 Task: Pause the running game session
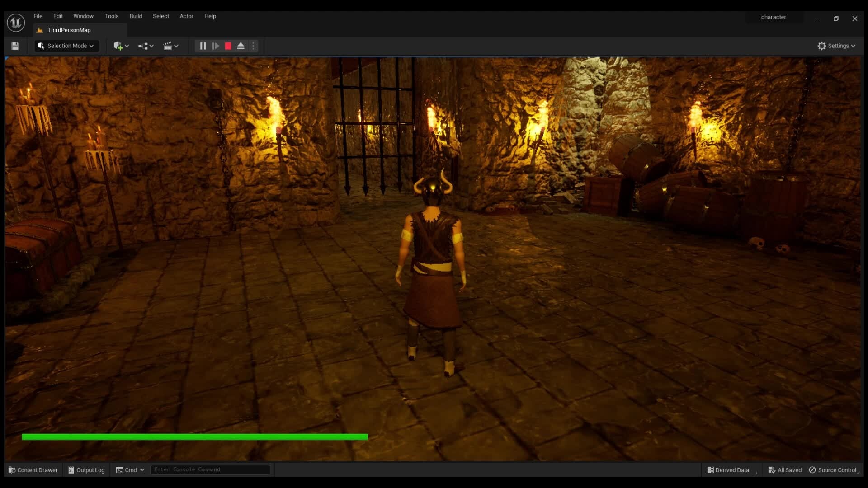click(x=202, y=46)
